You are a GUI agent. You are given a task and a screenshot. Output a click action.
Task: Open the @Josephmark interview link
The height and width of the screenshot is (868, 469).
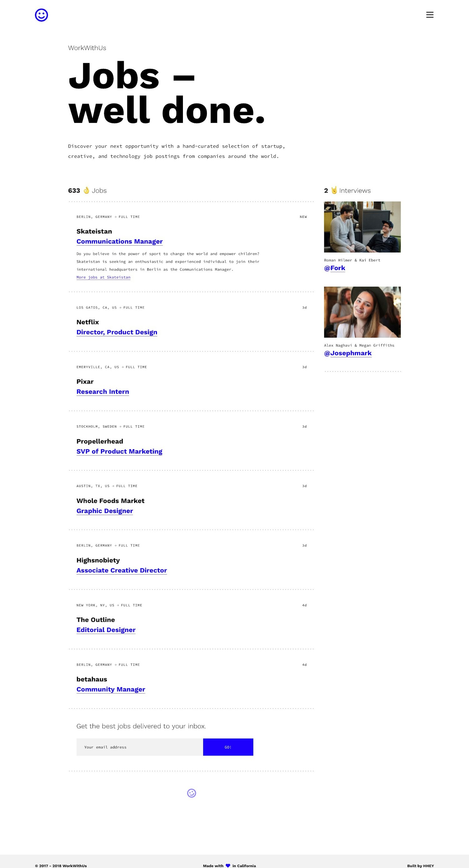tap(348, 353)
